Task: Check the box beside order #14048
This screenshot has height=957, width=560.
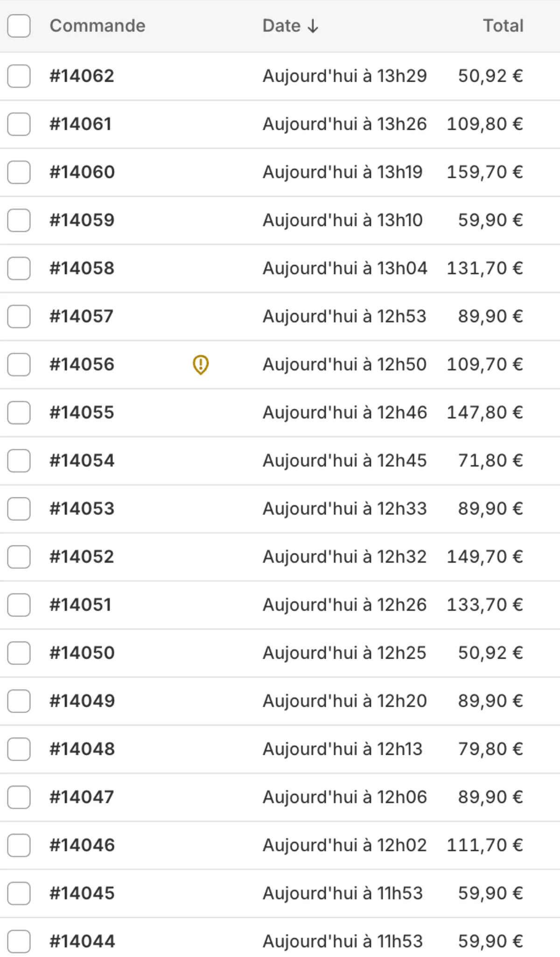Action: (19, 749)
